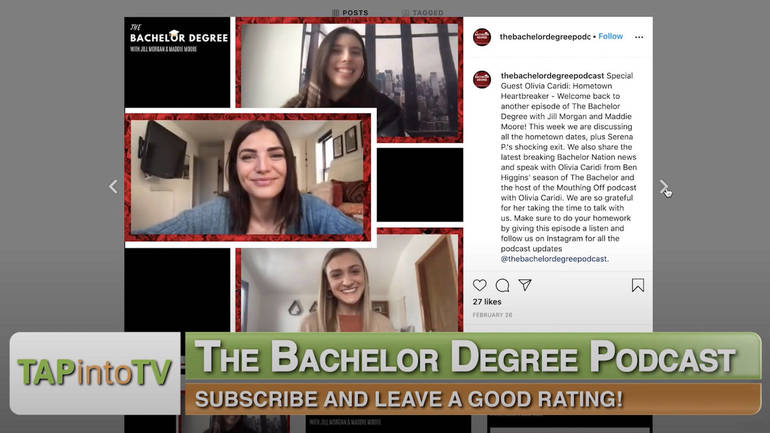
Task: Click the TAPintoTV logo banner
Action: (95, 373)
